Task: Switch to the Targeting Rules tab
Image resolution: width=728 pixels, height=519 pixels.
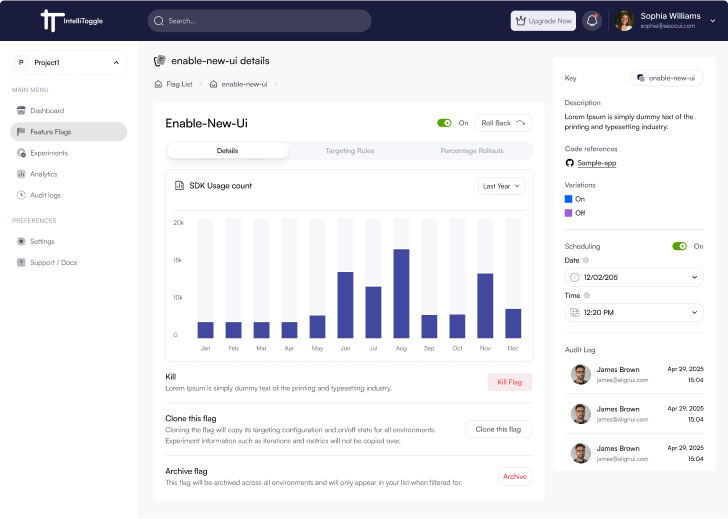Action: click(x=349, y=151)
